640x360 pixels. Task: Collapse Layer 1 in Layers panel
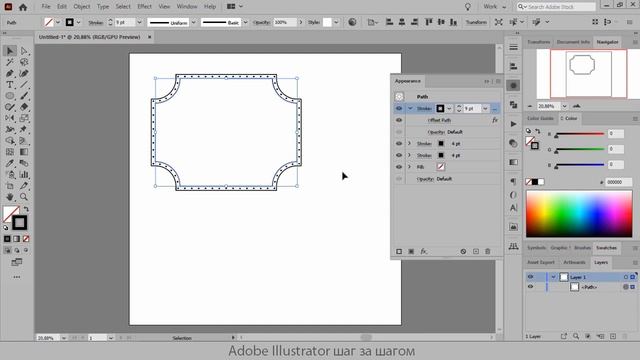pos(553,277)
